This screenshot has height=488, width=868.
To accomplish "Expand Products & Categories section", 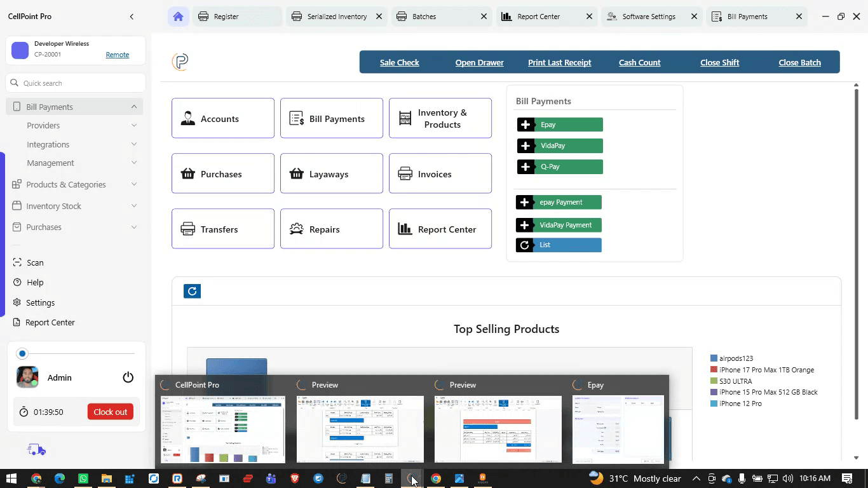I will [x=134, y=184].
